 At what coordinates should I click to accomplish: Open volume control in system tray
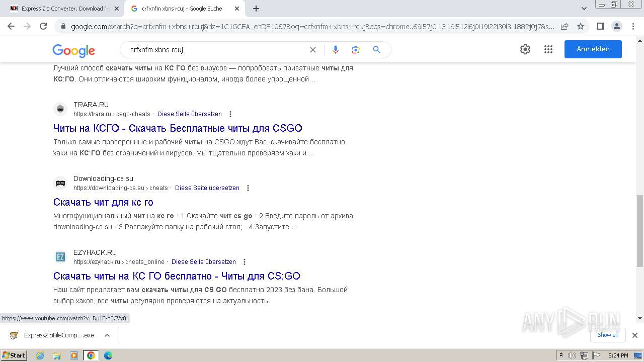pyautogui.click(x=572, y=355)
